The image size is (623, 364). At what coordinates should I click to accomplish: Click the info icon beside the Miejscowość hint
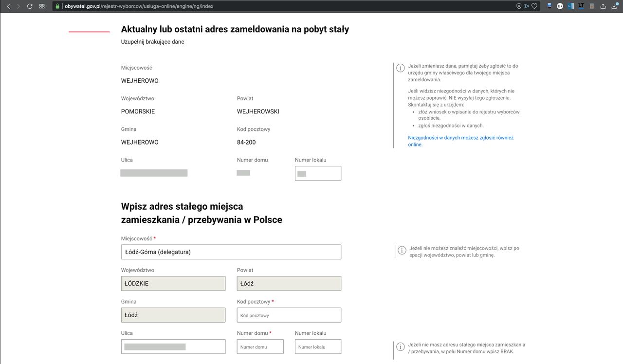tap(402, 250)
